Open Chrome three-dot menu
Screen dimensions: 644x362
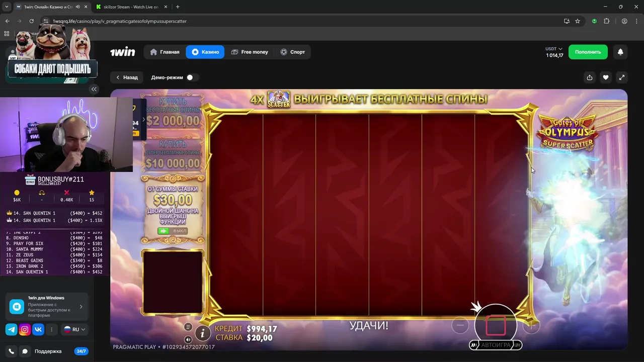636,21
